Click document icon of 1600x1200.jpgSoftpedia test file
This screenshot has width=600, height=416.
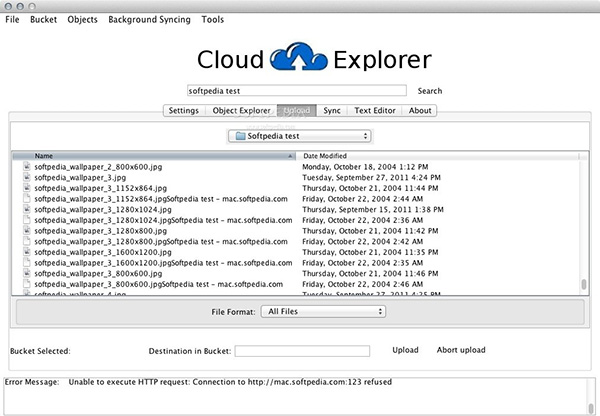tap(26, 263)
